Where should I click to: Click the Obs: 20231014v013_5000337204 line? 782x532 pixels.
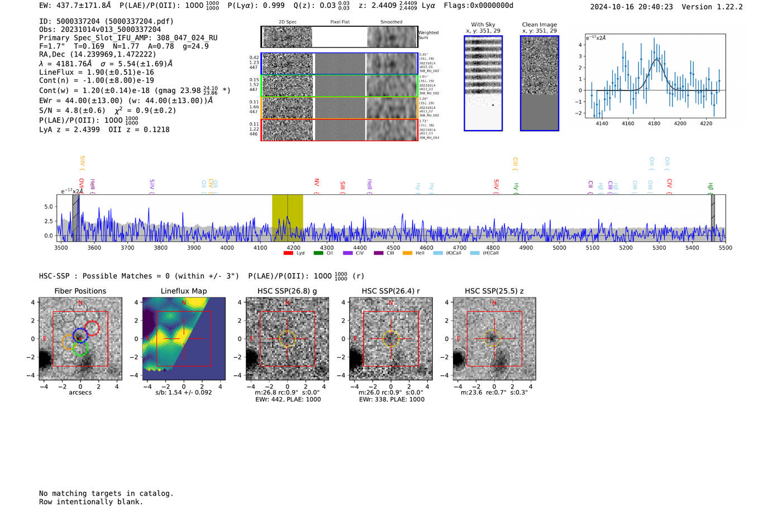100,30
